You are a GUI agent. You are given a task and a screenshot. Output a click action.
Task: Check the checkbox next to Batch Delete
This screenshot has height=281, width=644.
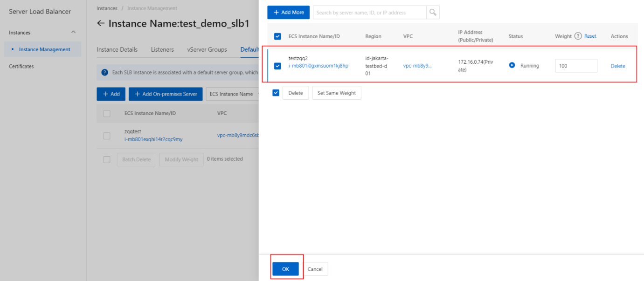pyautogui.click(x=107, y=159)
